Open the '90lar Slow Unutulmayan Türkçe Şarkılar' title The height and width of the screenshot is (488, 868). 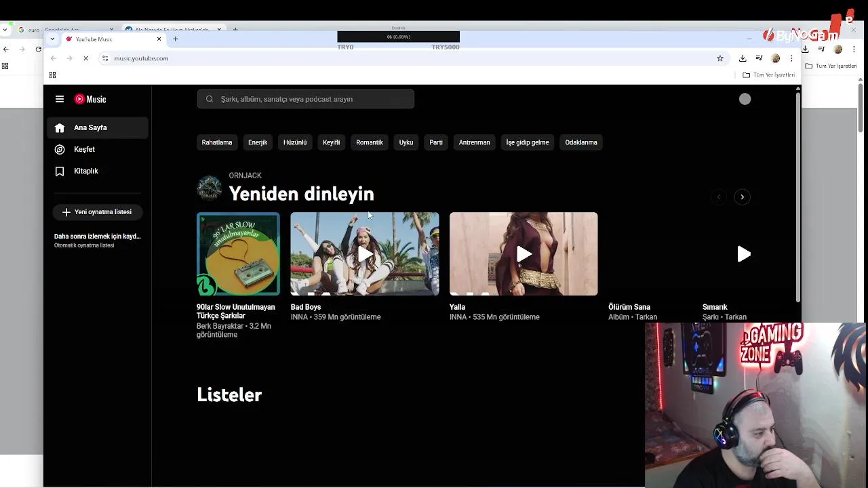236,312
